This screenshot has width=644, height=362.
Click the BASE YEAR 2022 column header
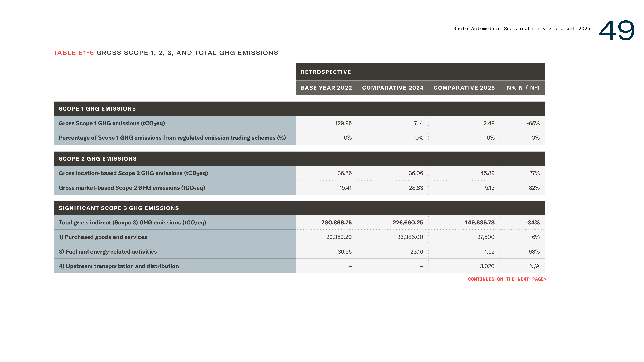tap(326, 88)
